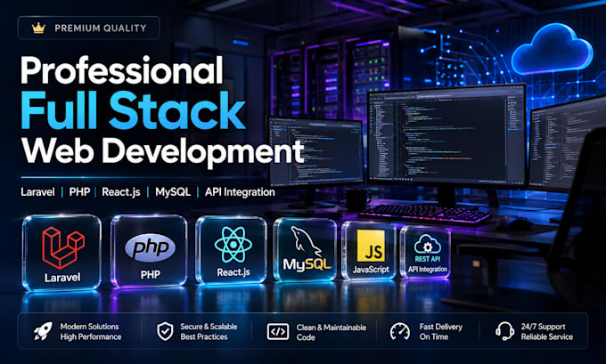Click the Premium Quality crown icon

(x=38, y=28)
